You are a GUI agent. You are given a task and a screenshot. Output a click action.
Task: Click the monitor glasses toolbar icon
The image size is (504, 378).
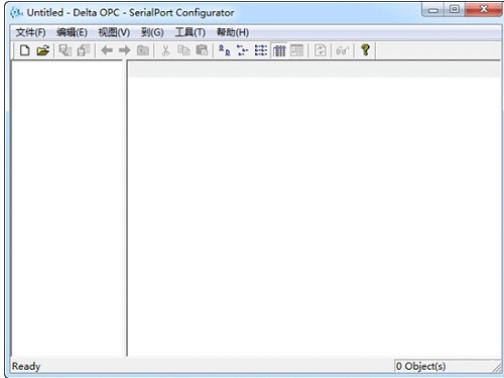343,51
